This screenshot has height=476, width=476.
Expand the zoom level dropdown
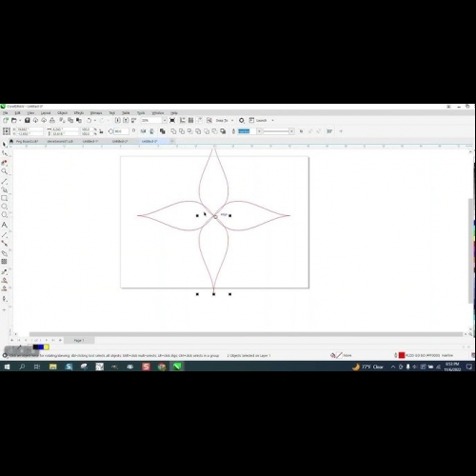tap(165, 120)
